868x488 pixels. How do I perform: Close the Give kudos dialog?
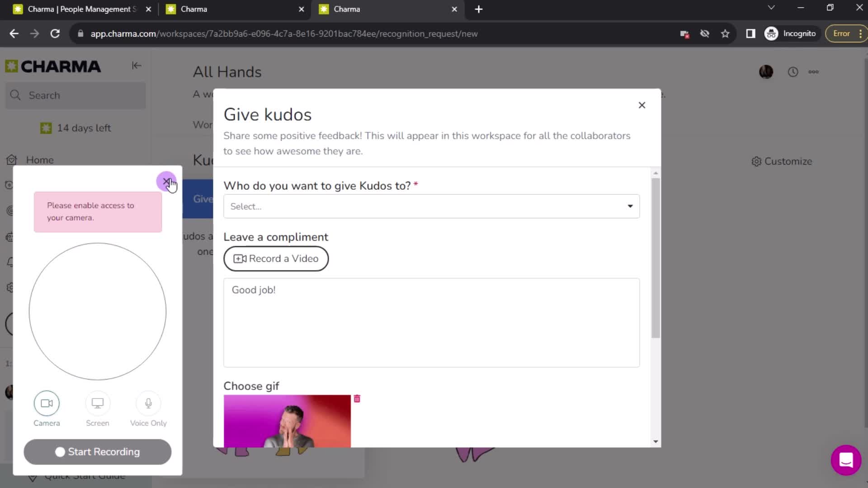[642, 105]
